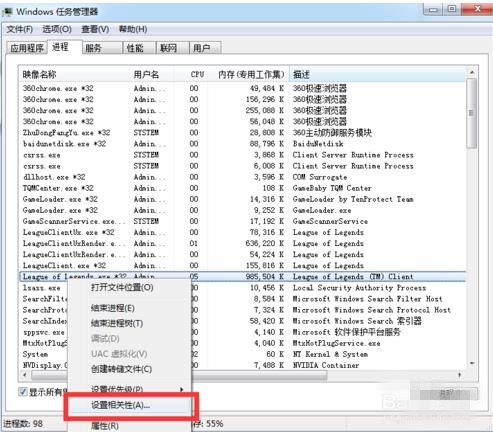Viewport: 493px width, 432px height.
Task: Click the 进程数: 98 status bar entry
Action: coord(23,424)
